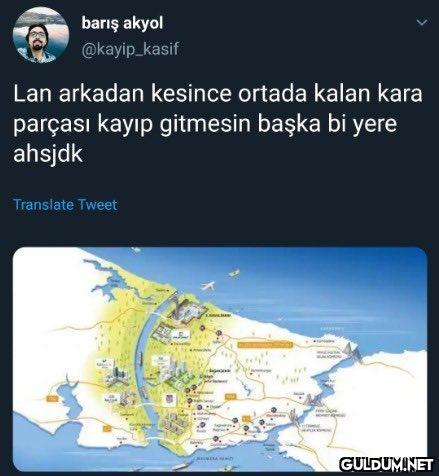Viewport: 439px width, 476px height.
Task: Select the tweet text body
Action: pos(218,124)
